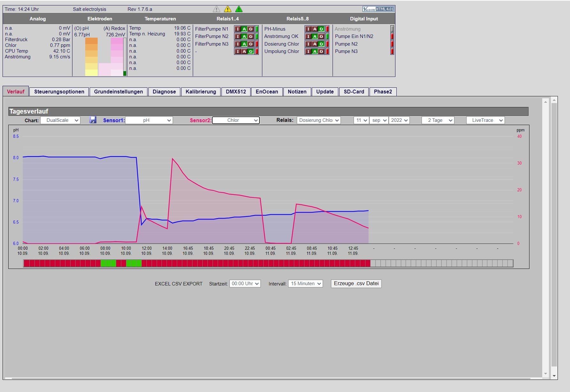Click the Rev 1.7.6.a version text
This screenshot has height=392, width=570.
coord(140,9)
